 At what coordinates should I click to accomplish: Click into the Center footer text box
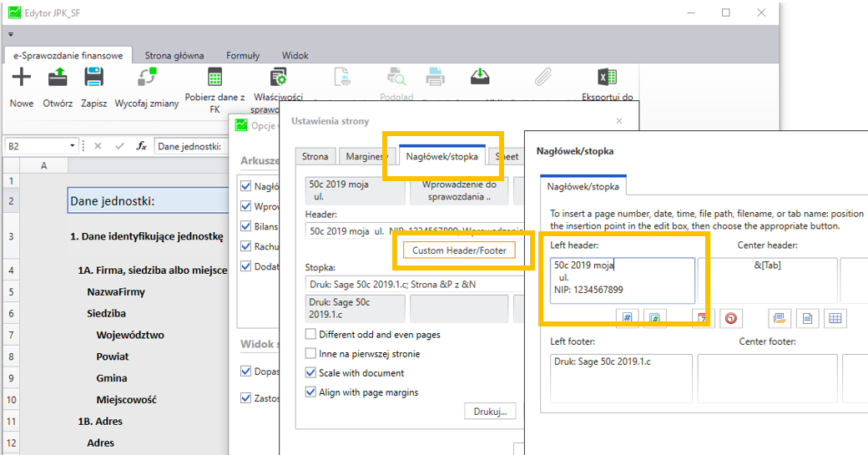pos(767,378)
